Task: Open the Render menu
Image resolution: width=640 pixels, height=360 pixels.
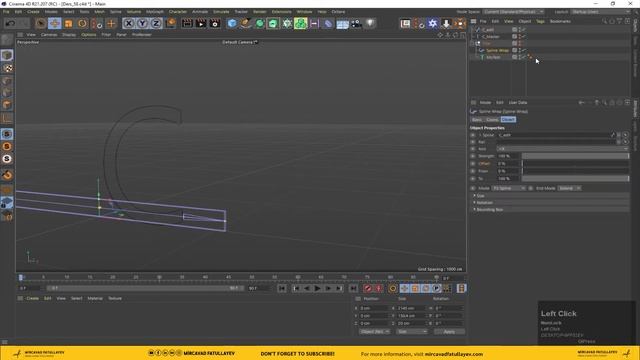Action: click(x=259, y=12)
